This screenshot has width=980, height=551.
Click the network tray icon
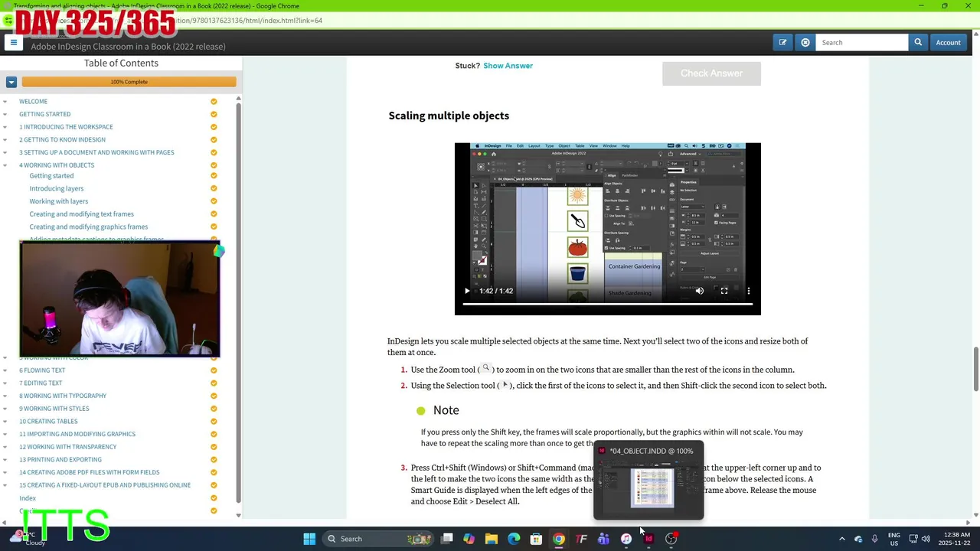pyautogui.click(x=913, y=539)
